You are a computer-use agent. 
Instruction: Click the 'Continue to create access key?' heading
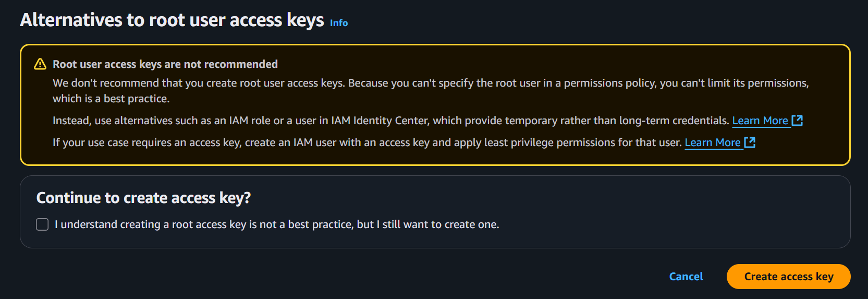[143, 198]
